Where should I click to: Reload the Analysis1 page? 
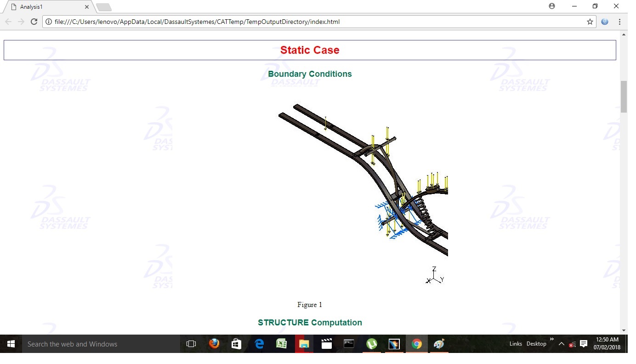(34, 22)
